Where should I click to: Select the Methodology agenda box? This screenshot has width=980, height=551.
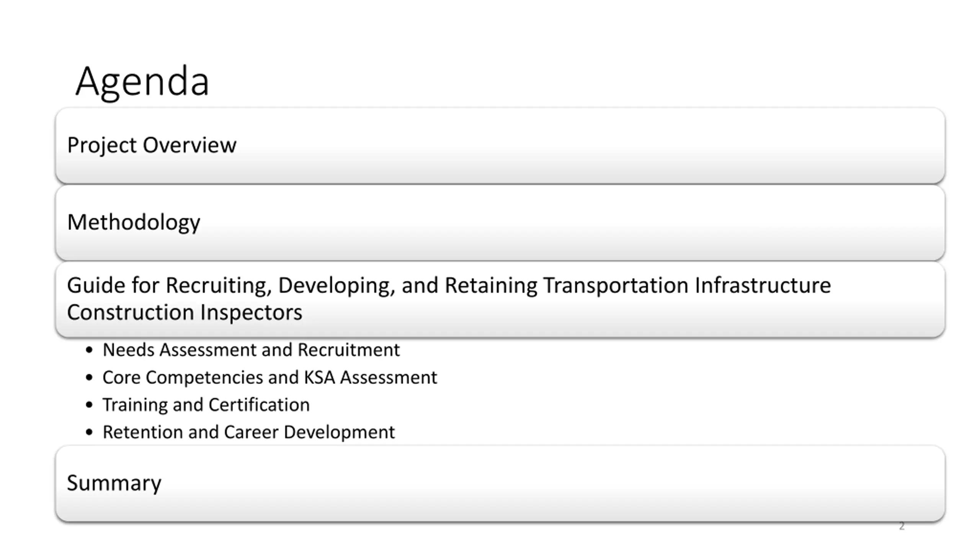pyautogui.click(x=500, y=223)
